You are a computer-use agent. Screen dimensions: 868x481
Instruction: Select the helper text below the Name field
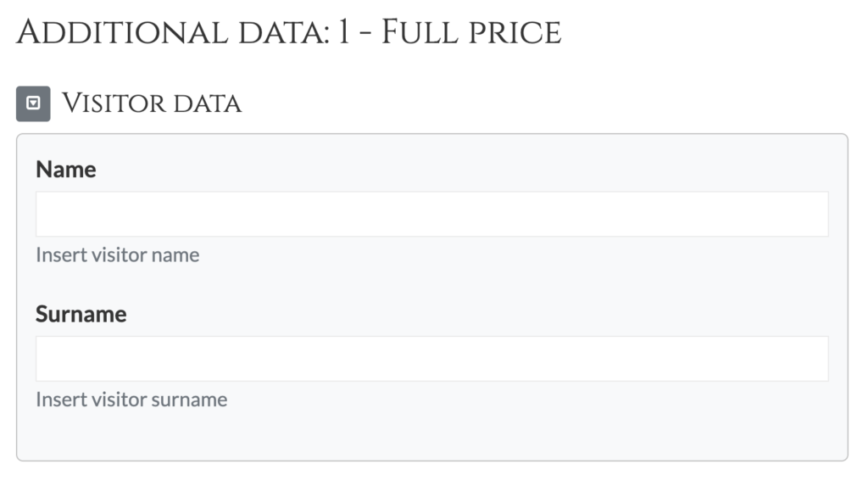tap(118, 254)
